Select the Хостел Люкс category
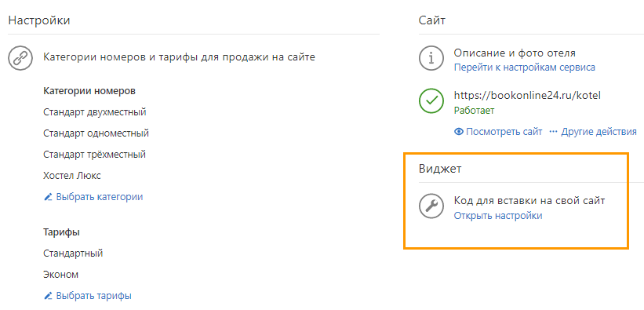 pos(72,176)
